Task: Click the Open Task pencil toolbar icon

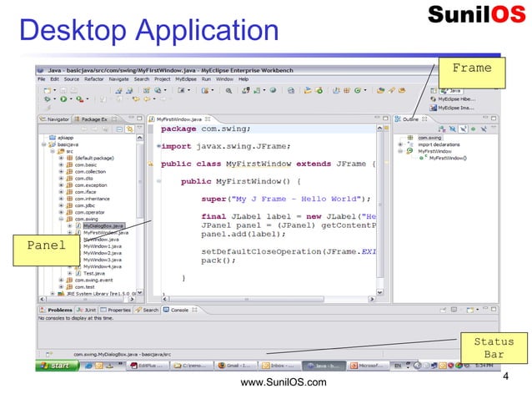Action: tap(392, 90)
